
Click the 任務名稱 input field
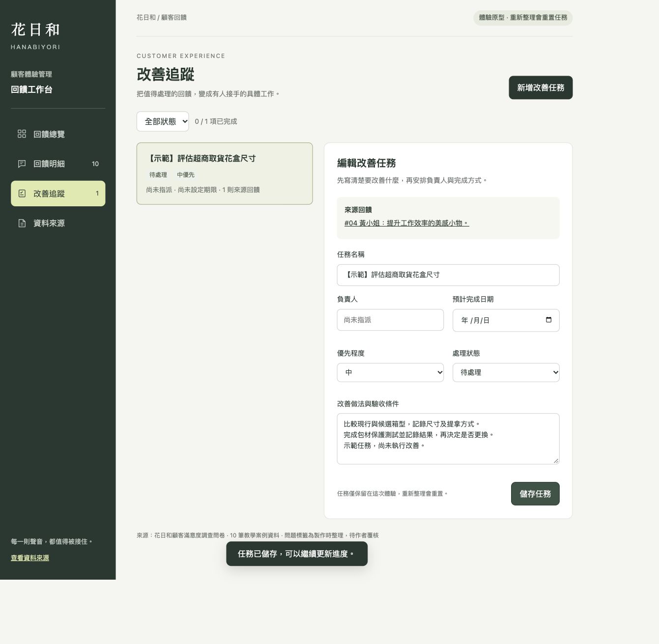[x=448, y=275]
